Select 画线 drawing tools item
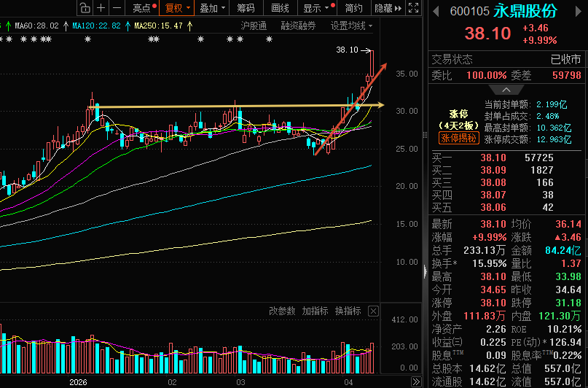This screenshot has height=388, width=588. coord(280,8)
